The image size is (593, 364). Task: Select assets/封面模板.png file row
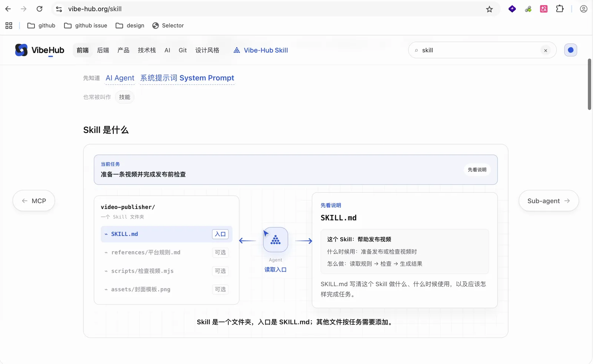(x=166, y=289)
